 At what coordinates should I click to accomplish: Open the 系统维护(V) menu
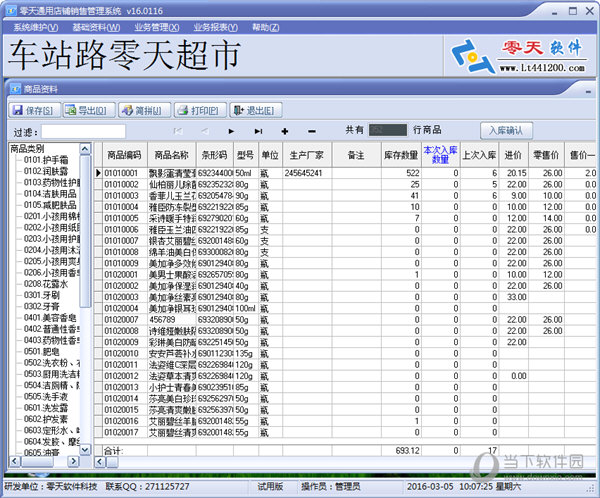tap(36, 27)
